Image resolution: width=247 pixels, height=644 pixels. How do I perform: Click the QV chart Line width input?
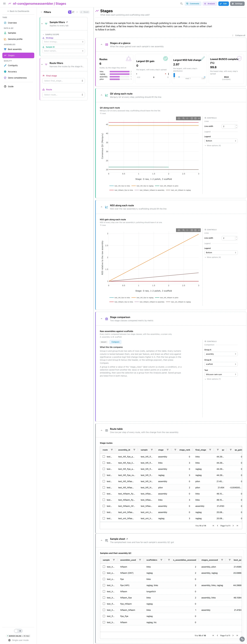[228, 126]
